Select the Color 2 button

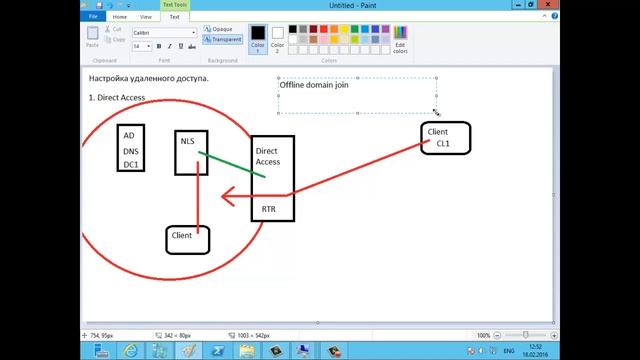278,39
